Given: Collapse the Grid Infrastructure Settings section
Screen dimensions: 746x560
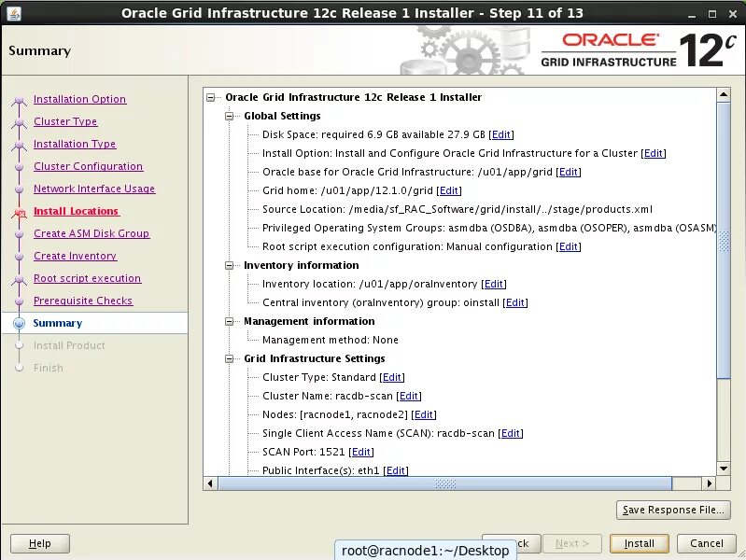Looking at the screenshot, I should click(230, 358).
